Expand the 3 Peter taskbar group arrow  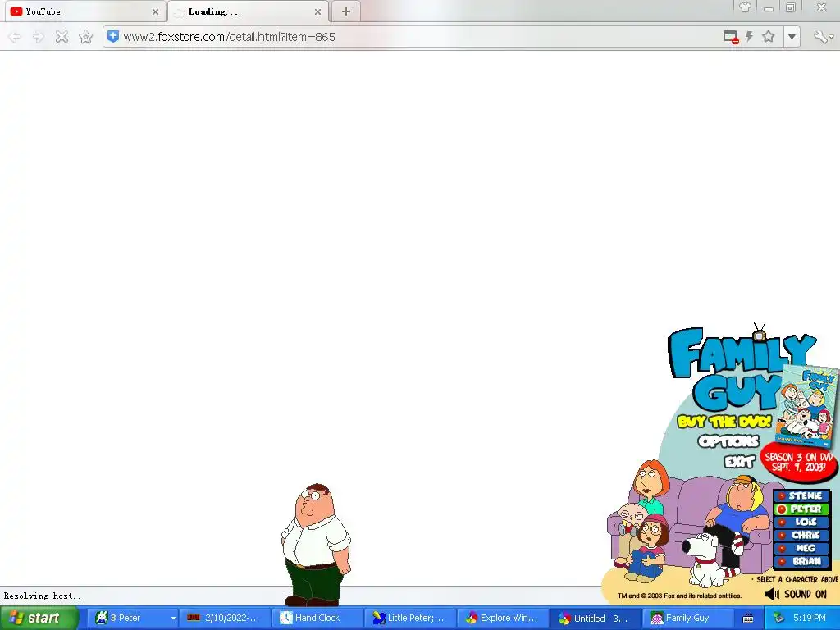pyautogui.click(x=173, y=619)
